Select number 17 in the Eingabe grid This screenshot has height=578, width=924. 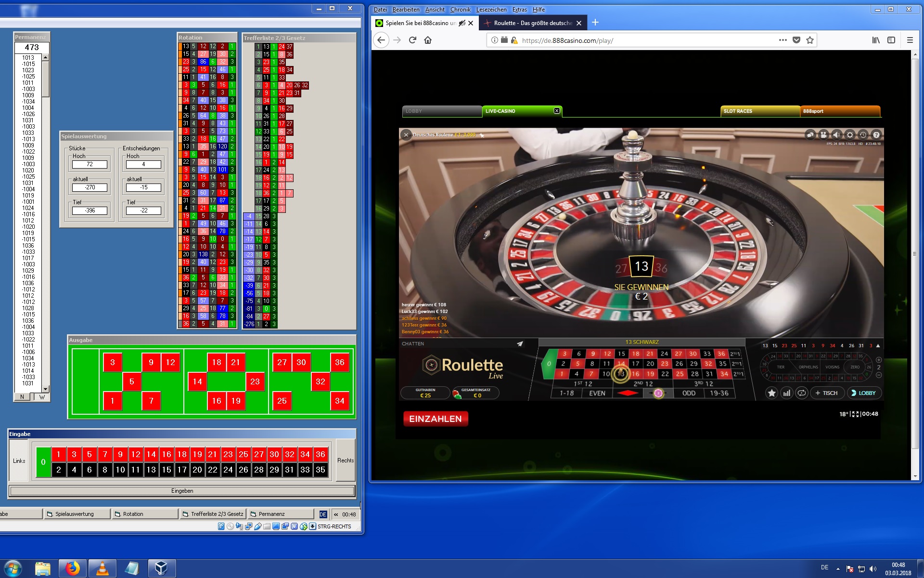coord(182,470)
